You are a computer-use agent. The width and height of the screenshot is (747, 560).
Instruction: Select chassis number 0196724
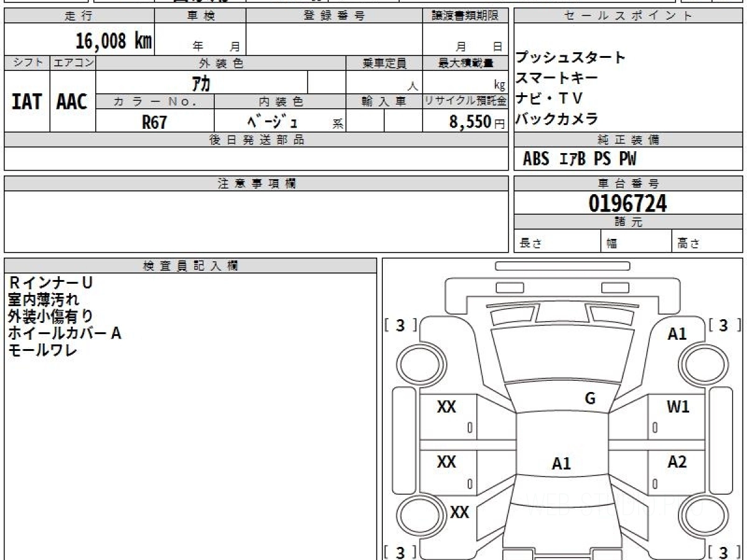point(627,203)
